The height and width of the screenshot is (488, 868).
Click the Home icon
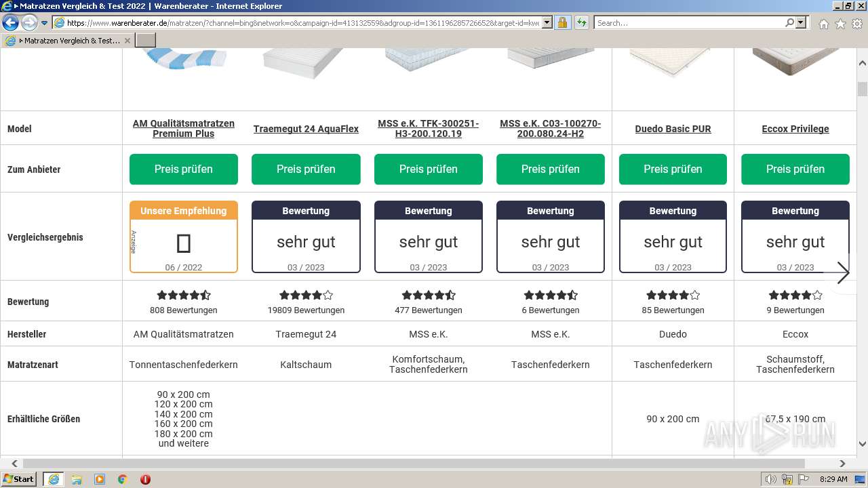(x=823, y=24)
